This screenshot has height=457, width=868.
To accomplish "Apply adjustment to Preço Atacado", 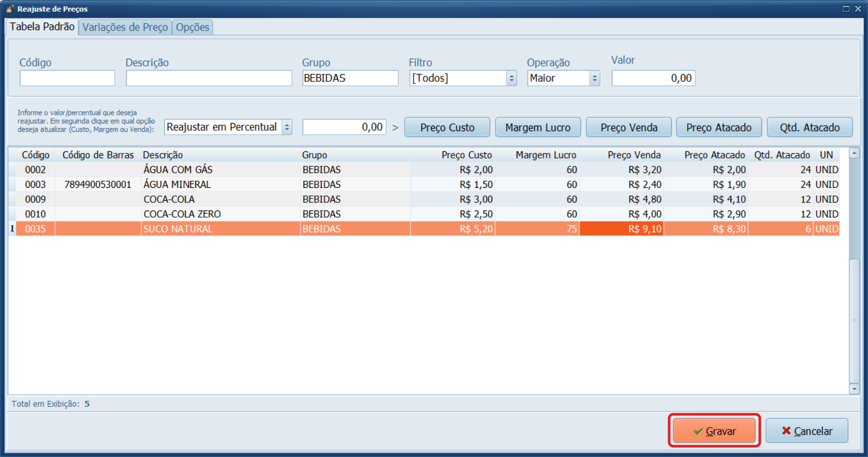I will 719,127.
